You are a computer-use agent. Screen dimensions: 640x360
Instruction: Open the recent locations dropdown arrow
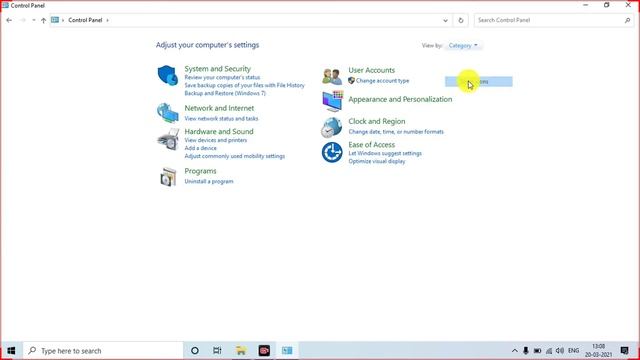[x=34, y=20]
